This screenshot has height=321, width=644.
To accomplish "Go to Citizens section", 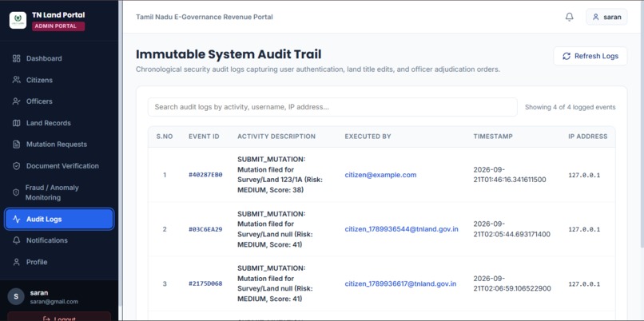I will coord(59,80).
